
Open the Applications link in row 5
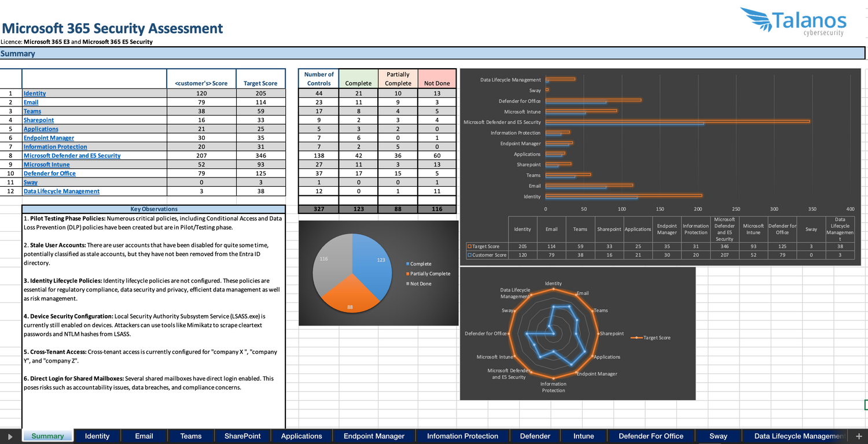coord(41,129)
